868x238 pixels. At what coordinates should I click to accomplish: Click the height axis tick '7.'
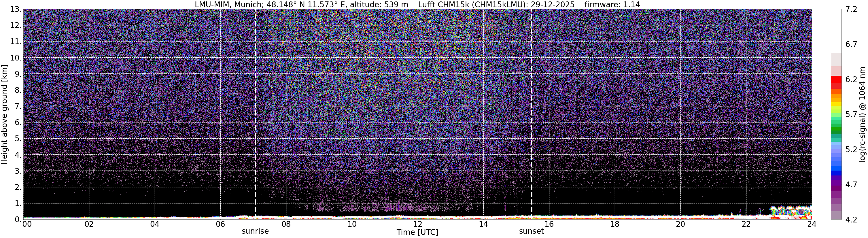[18, 107]
